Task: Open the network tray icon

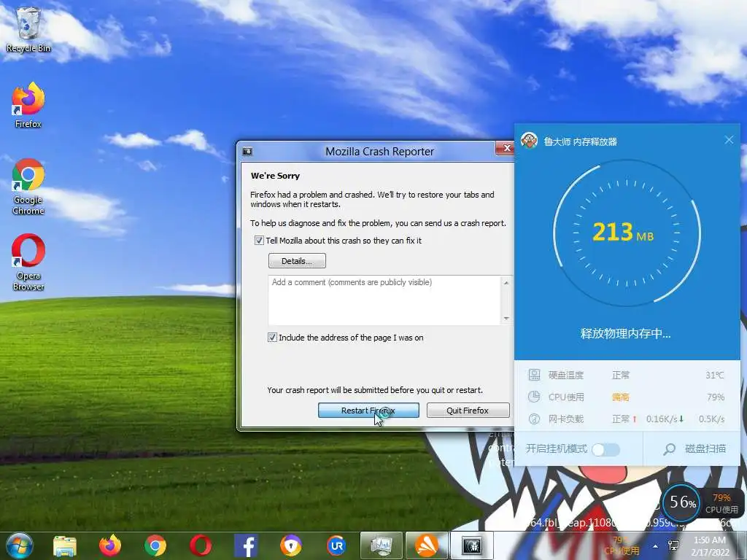Action: (x=673, y=545)
